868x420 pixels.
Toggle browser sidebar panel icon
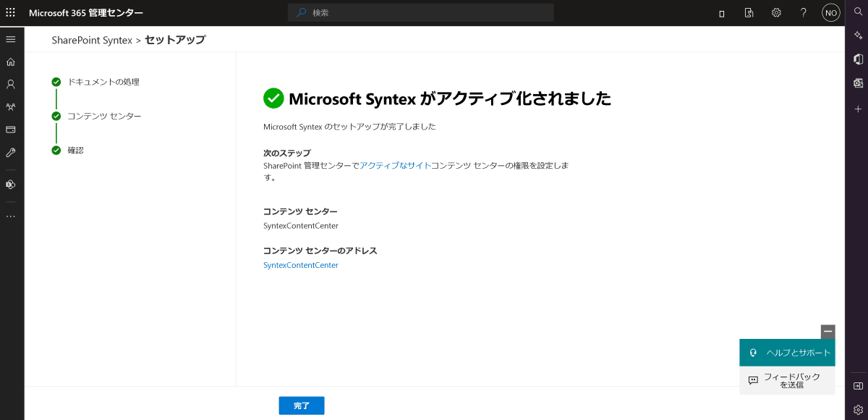click(x=859, y=386)
